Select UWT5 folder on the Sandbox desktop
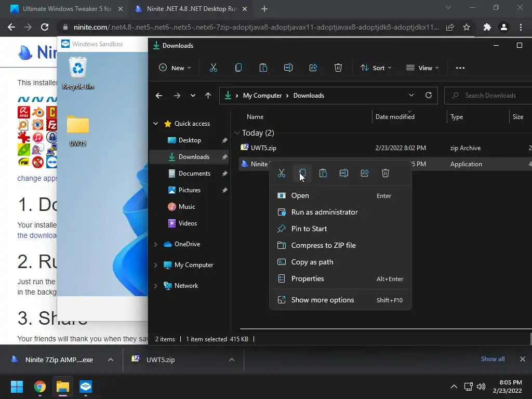 pos(78,131)
